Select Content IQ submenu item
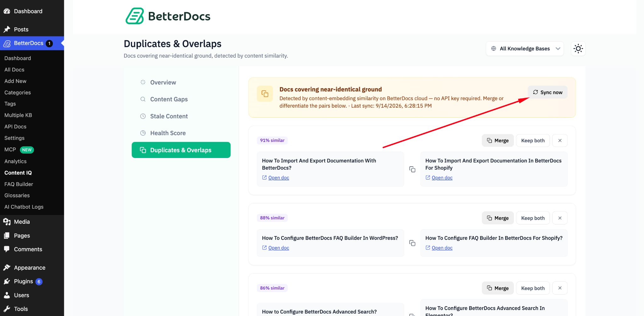 pos(18,173)
